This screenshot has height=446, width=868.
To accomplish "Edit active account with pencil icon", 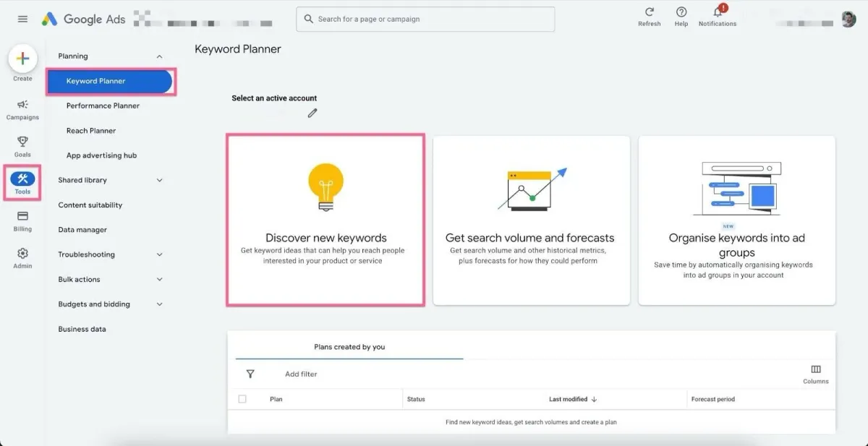I will pyautogui.click(x=312, y=113).
